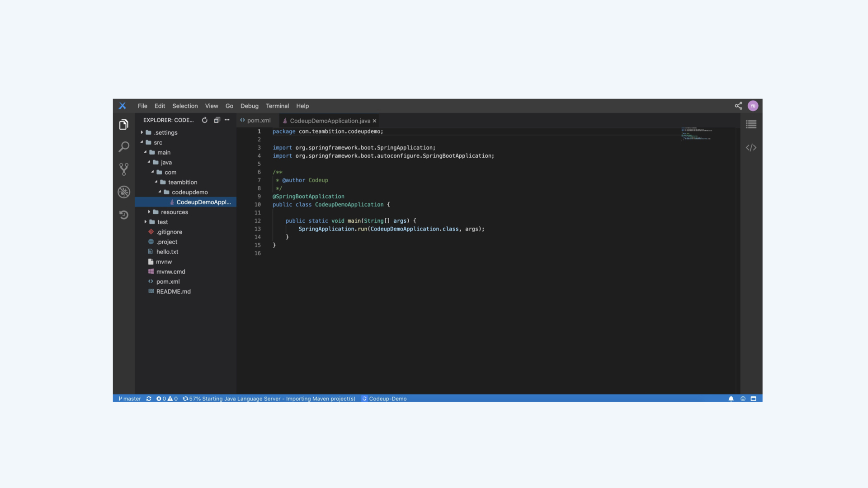This screenshot has width=868, height=488.
Task: Click the share icon in title bar
Action: click(738, 106)
